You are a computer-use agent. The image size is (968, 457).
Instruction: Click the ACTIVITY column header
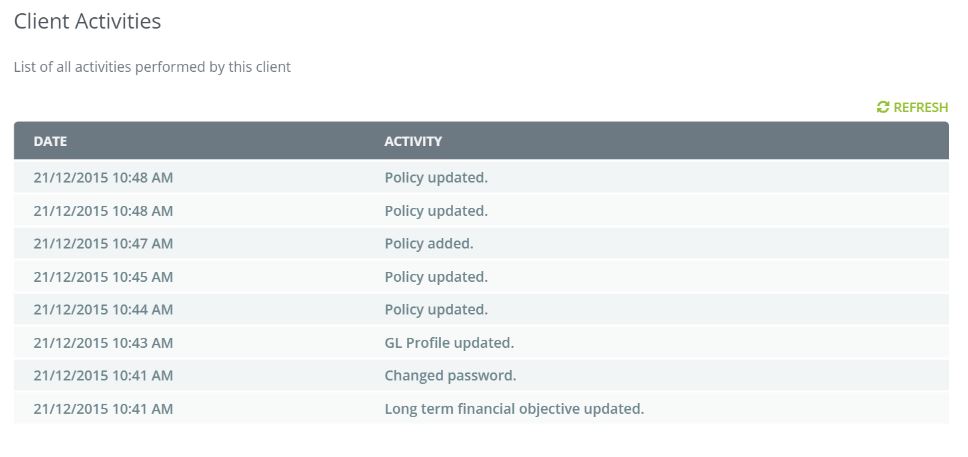[413, 141]
